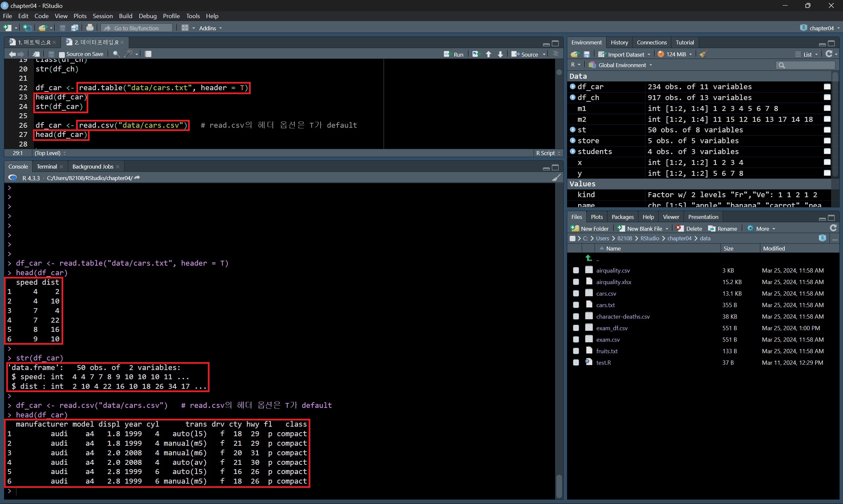843x504 pixels.
Task: Click the print icon in the main toolbar
Action: pos(90,28)
